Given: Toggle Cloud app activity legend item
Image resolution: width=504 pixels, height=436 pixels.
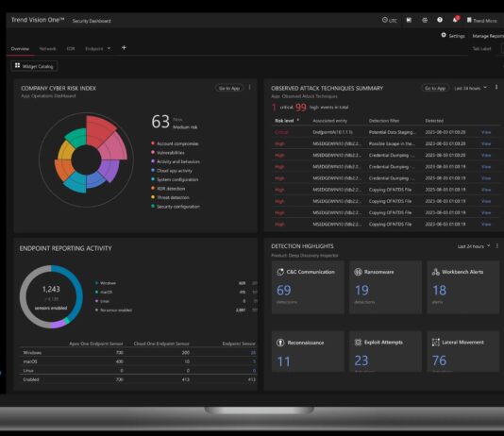Looking at the screenshot, I should tap(172, 171).
